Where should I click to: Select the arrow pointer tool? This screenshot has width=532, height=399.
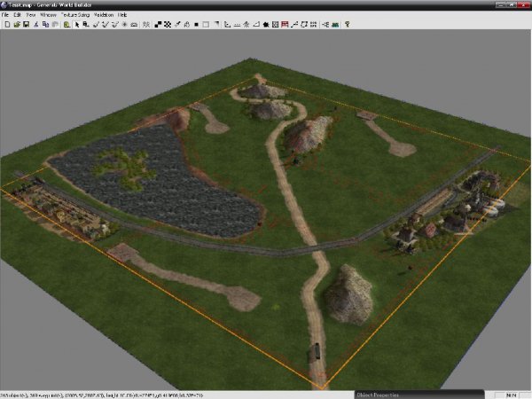76,24
